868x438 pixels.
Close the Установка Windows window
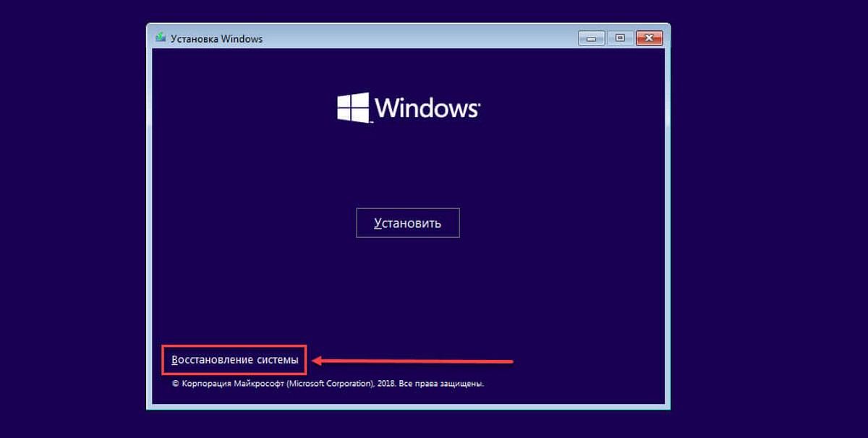(x=649, y=38)
